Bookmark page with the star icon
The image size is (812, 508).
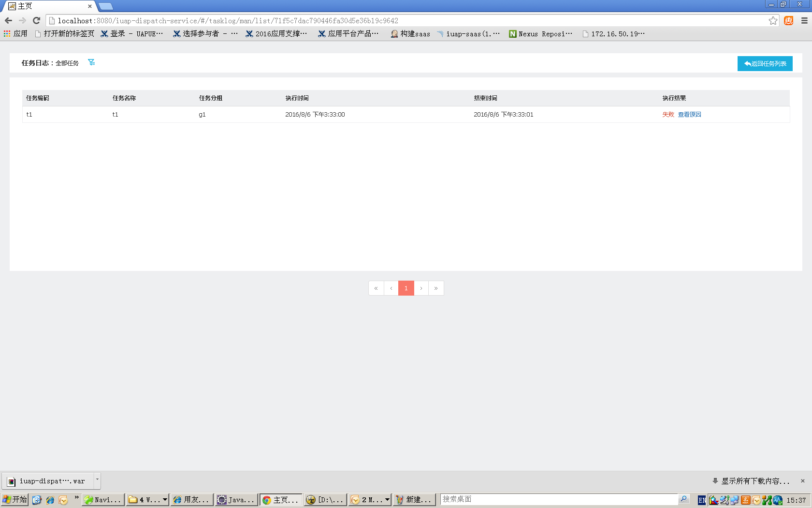click(773, 20)
